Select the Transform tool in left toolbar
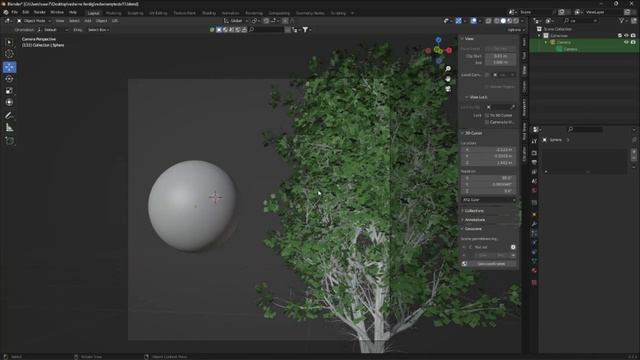Viewport: 640px width, 360px height. (x=9, y=102)
